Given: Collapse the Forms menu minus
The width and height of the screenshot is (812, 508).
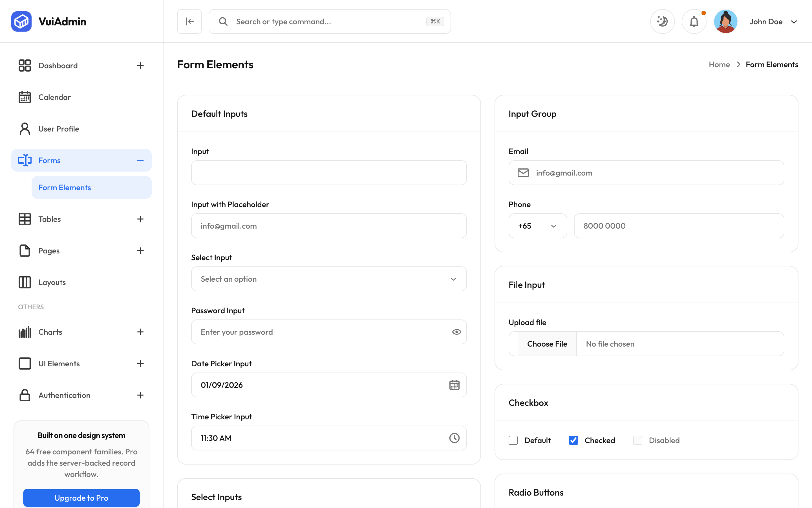Looking at the screenshot, I should (x=140, y=160).
